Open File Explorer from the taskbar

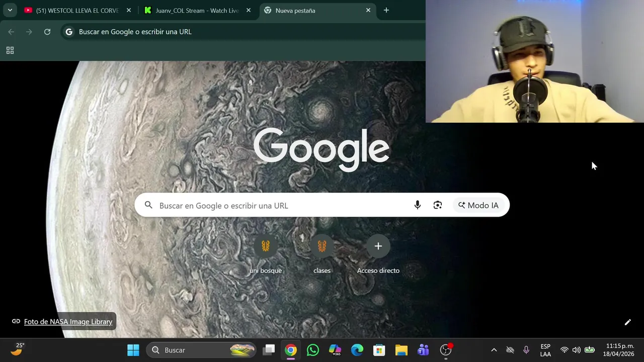pyautogui.click(x=401, y=350)
